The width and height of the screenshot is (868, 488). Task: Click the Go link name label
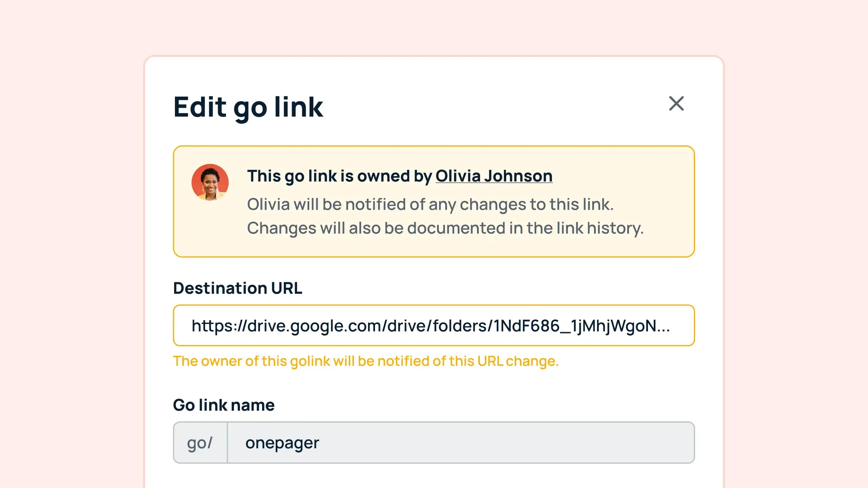224,405
